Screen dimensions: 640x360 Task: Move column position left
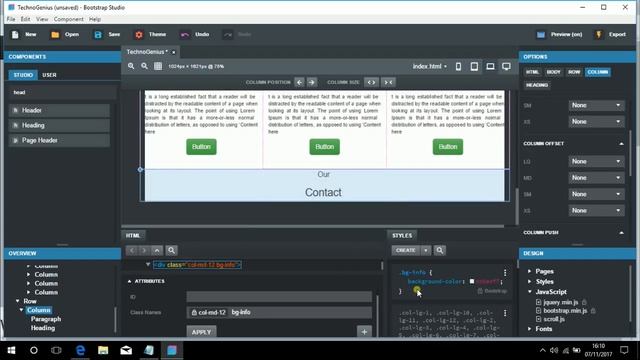tap(299, 82)
